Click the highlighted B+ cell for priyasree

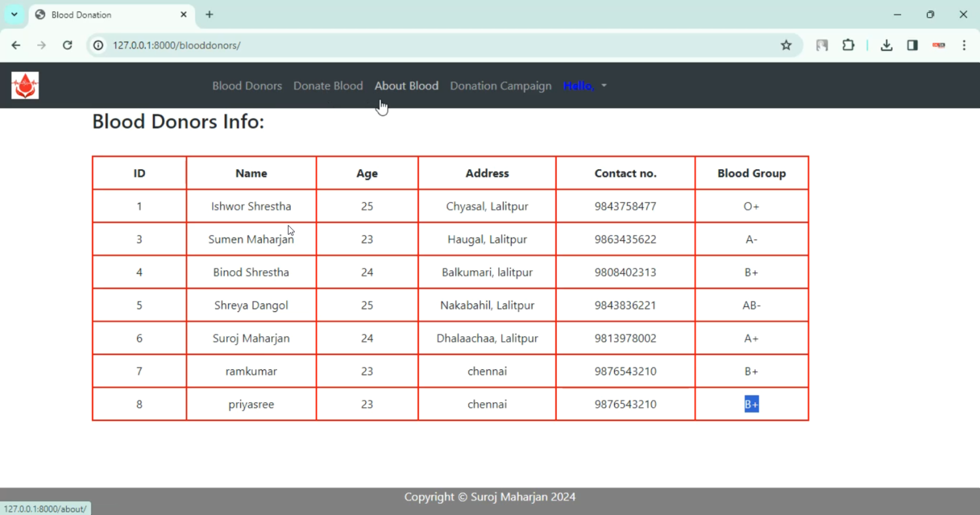pyautogui.click(x=751, y=405)
